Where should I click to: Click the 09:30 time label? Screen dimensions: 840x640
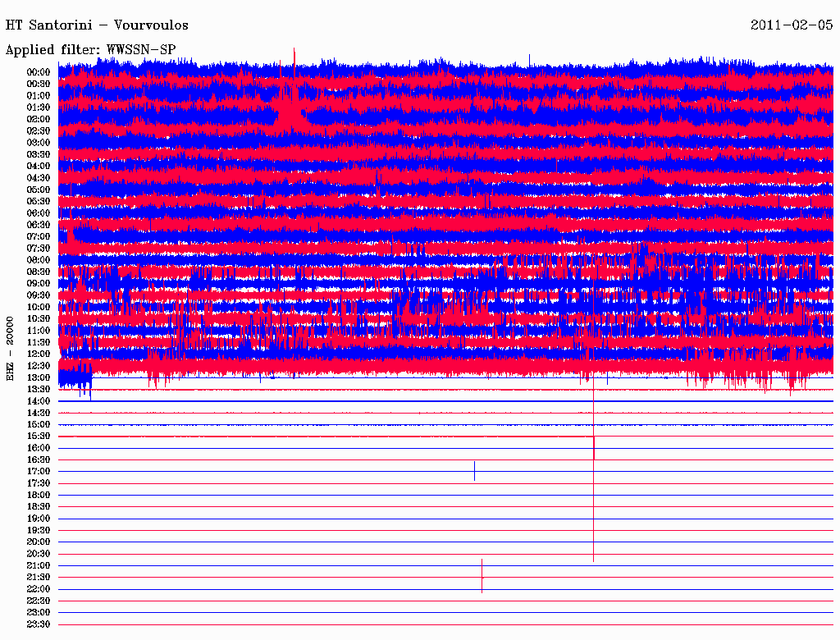click(39, 295)
